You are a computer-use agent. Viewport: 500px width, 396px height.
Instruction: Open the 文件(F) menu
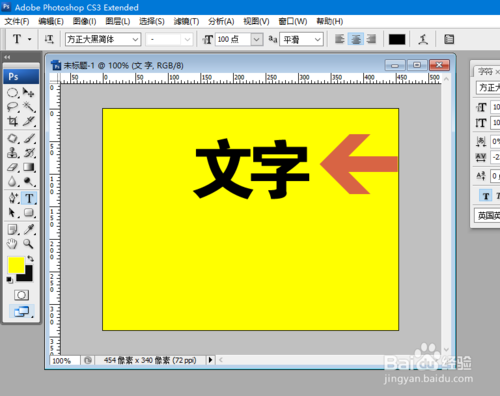point(17,22)
